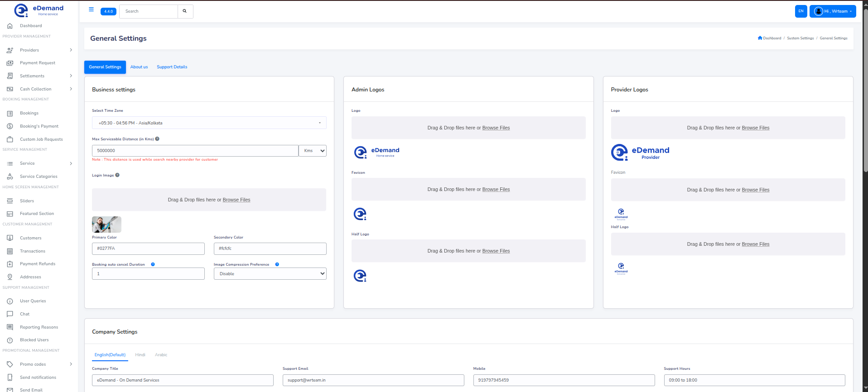Click the help icon beside Max Serviceable Distance

click(x=157, y=139)
